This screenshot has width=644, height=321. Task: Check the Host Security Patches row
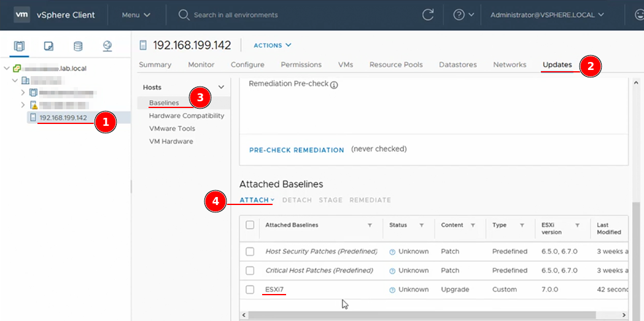pyautogui.click(x=250, y=252)
